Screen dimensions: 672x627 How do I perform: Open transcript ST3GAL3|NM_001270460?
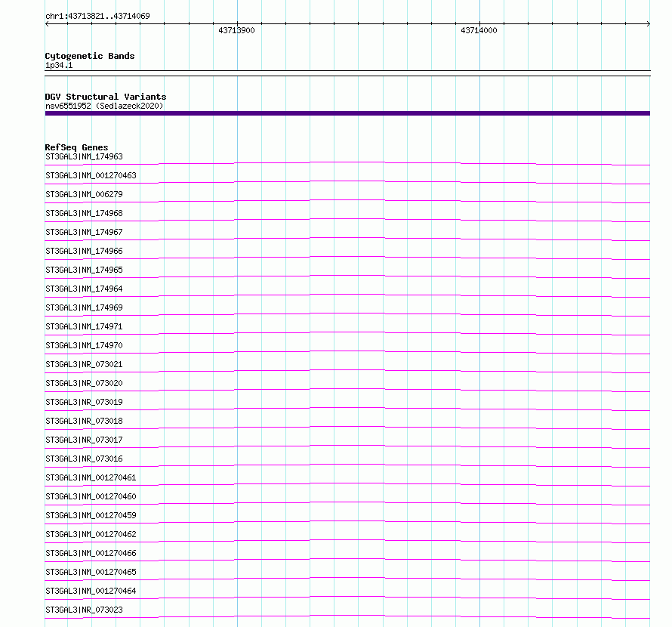(91, 496)
